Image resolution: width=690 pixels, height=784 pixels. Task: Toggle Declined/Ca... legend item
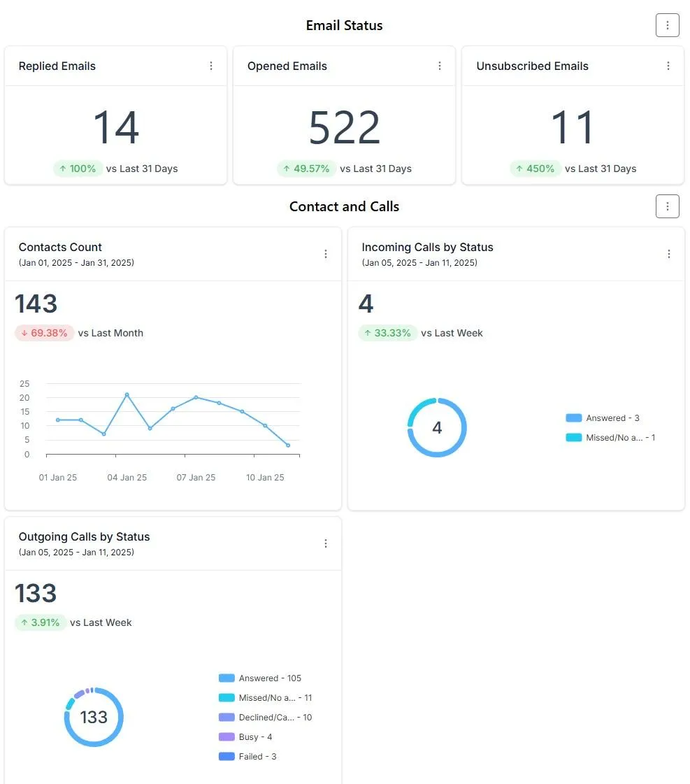pyautogui.click(x=266, y=717)
